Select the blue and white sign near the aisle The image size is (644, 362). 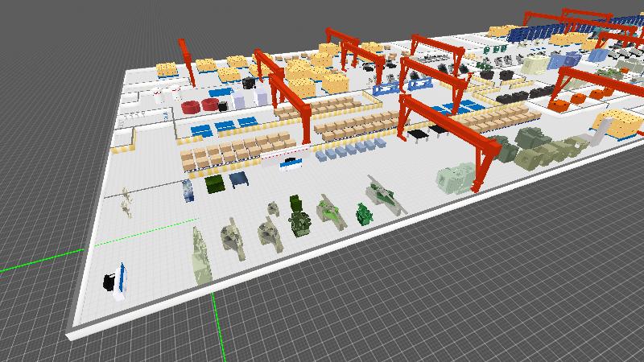(289, 165)
